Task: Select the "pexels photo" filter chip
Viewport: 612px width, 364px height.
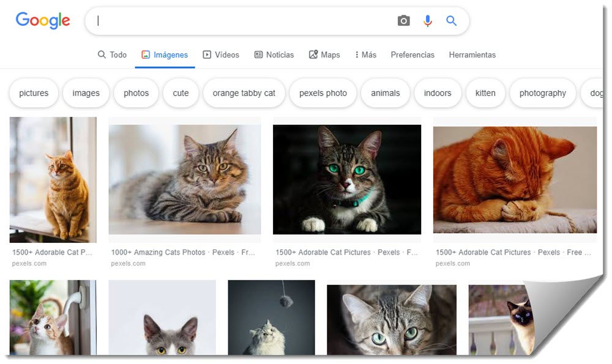Action: pos(323,94)
